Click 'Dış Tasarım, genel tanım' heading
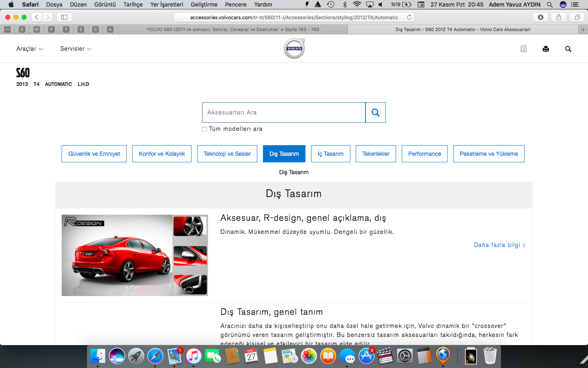 click(x=272, y=312)
